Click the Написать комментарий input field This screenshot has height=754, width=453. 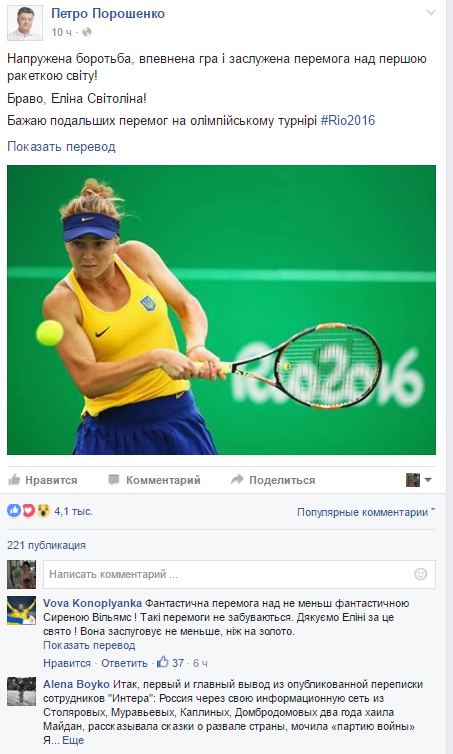(239, 574)
